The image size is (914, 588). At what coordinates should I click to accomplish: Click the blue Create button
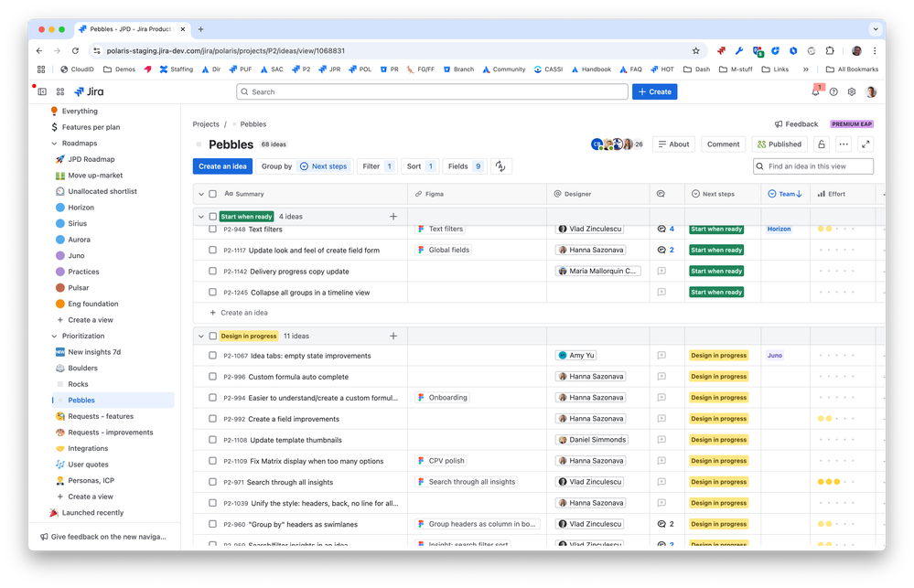pyautogui.click(x=654, y=91)
